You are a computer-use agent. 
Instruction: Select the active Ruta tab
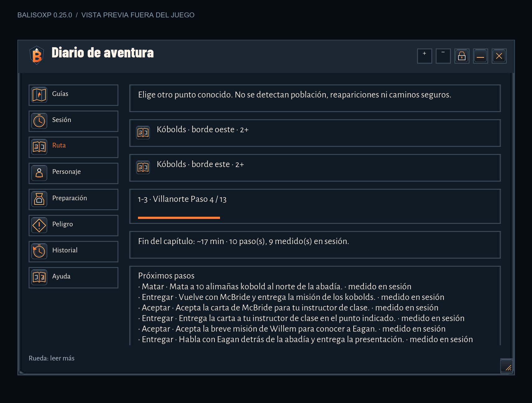pyautogui.click(x=73, y=147)
